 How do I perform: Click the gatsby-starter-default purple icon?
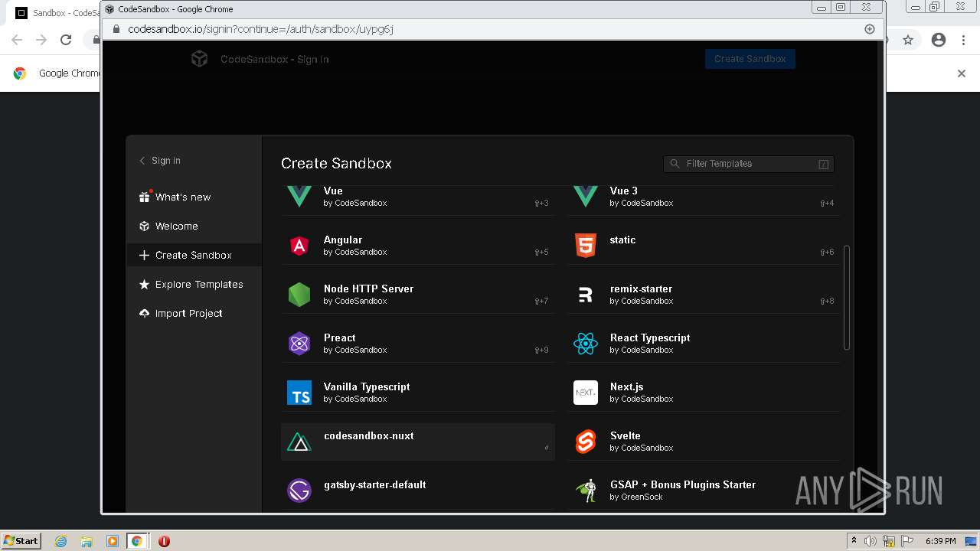pos(299,491)
